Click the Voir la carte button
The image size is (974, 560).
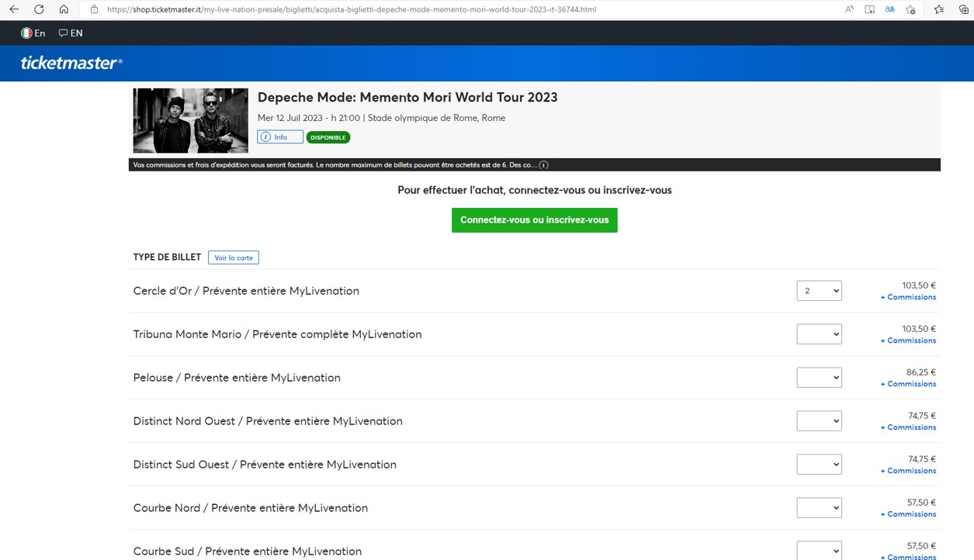[234, 258]
